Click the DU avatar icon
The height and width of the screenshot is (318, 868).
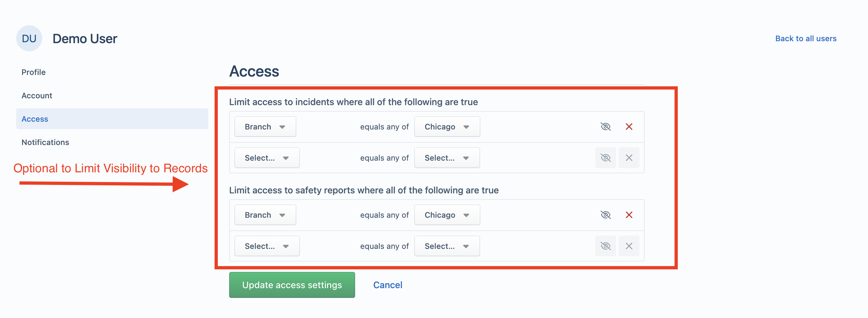tap(29, 38)
